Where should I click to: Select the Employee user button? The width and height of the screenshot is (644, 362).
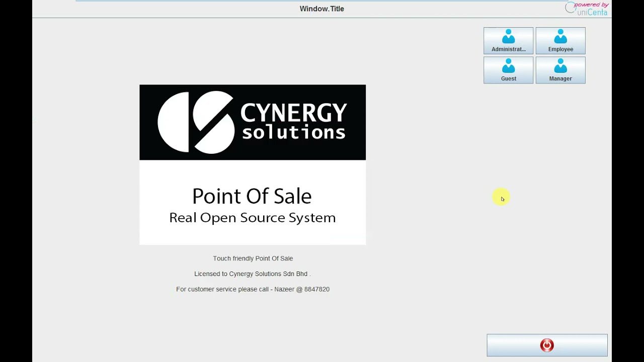560,41
